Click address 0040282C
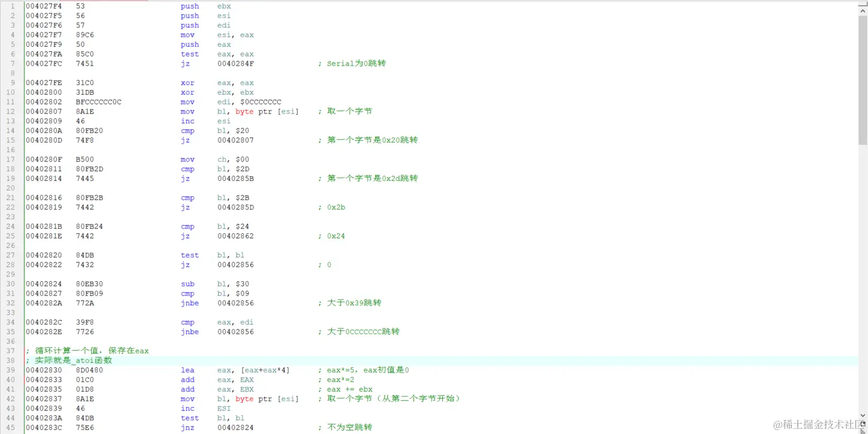The width and height of the screenshot is (868, 434). click(44, 322)
